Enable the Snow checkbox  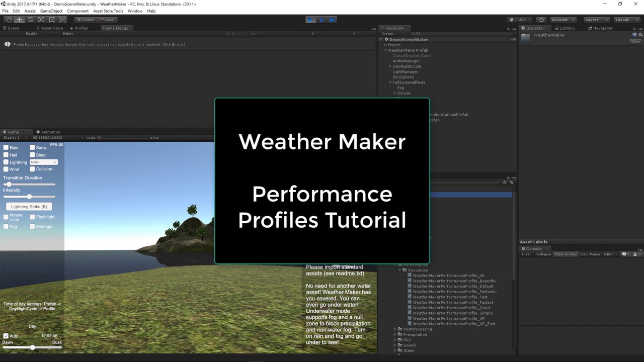click(32, 147)
